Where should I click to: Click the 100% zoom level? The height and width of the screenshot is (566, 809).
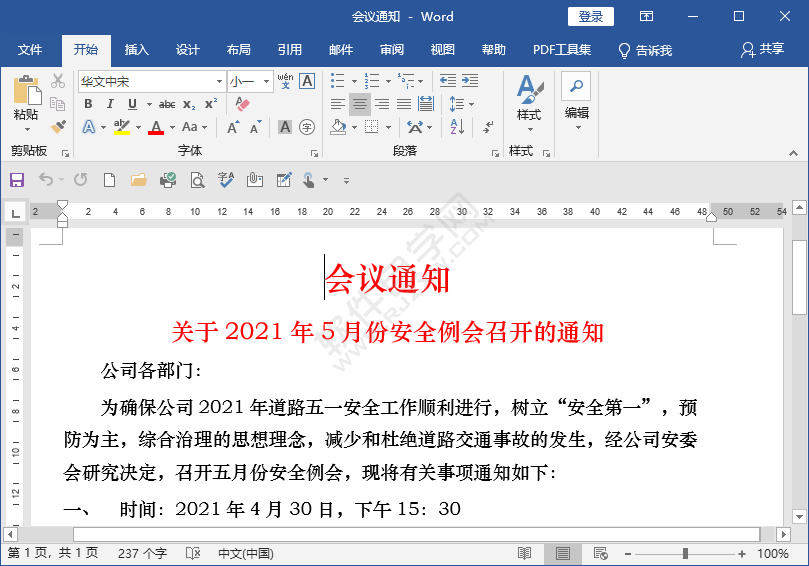(773, 554)
